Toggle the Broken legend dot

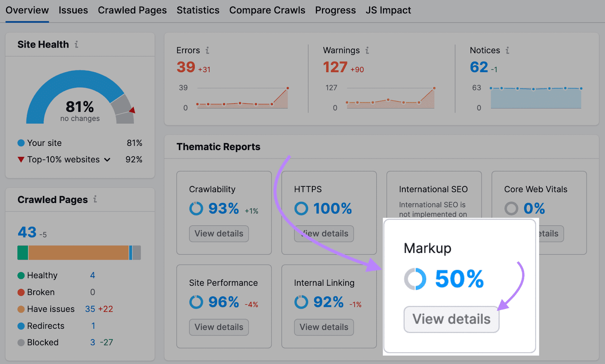tap(20, 292)
